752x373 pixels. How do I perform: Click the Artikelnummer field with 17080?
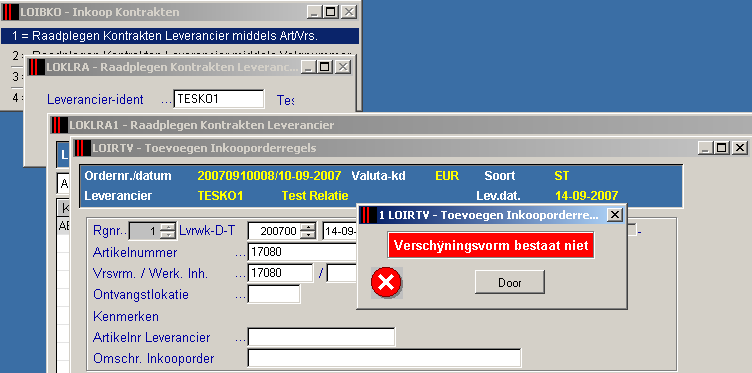click(303, 252)
